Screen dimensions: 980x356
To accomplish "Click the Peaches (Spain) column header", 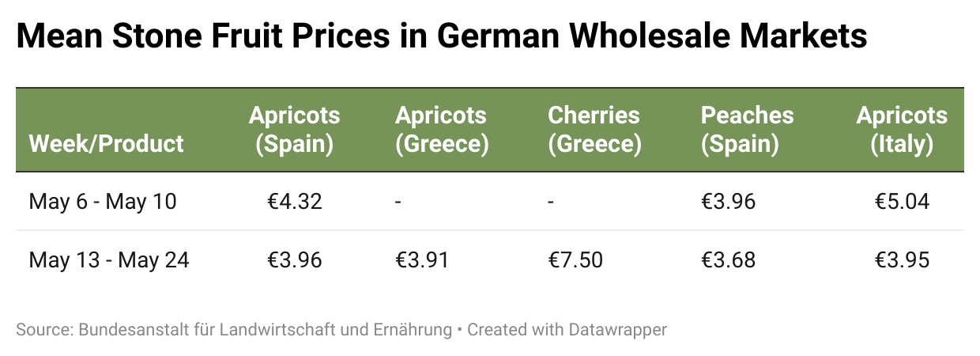I will 747,130.
